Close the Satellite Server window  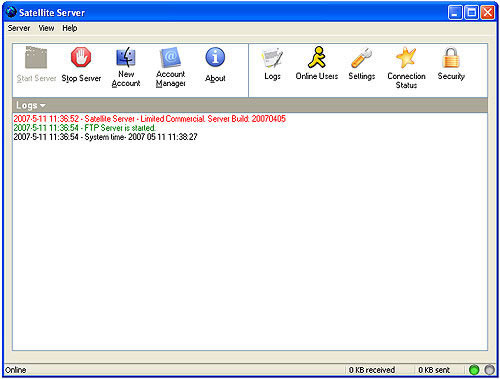[x=487, y=13]
